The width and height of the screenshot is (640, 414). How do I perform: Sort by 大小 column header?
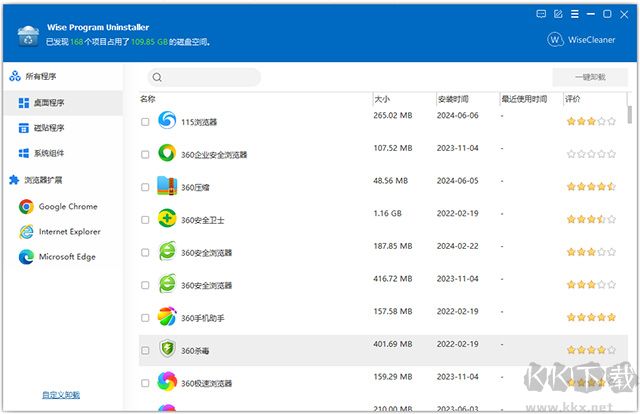(382, 99)
